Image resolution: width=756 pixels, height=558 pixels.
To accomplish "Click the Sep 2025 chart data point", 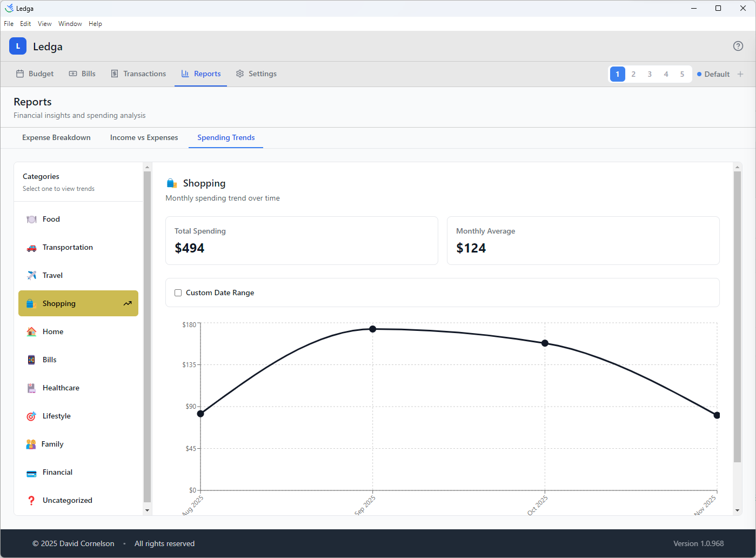I will coord(373,329).
